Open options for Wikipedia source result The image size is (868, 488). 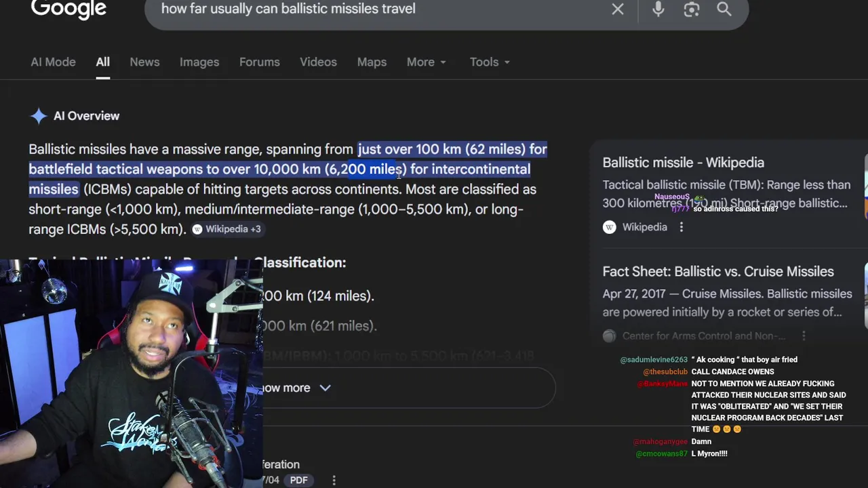point(682,227)
